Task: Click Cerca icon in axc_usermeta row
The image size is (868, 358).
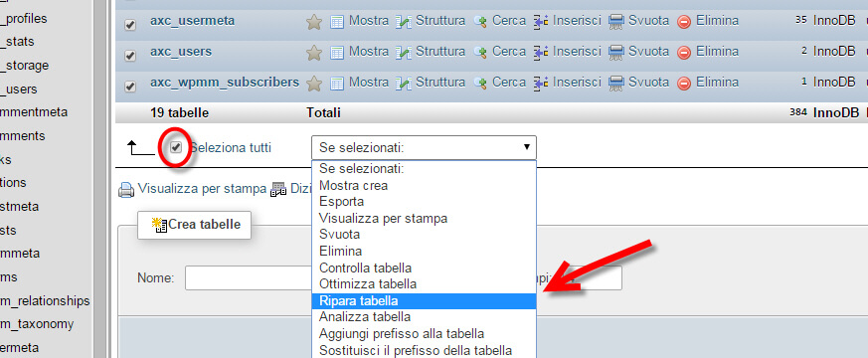Action: (x=480, y=22)
